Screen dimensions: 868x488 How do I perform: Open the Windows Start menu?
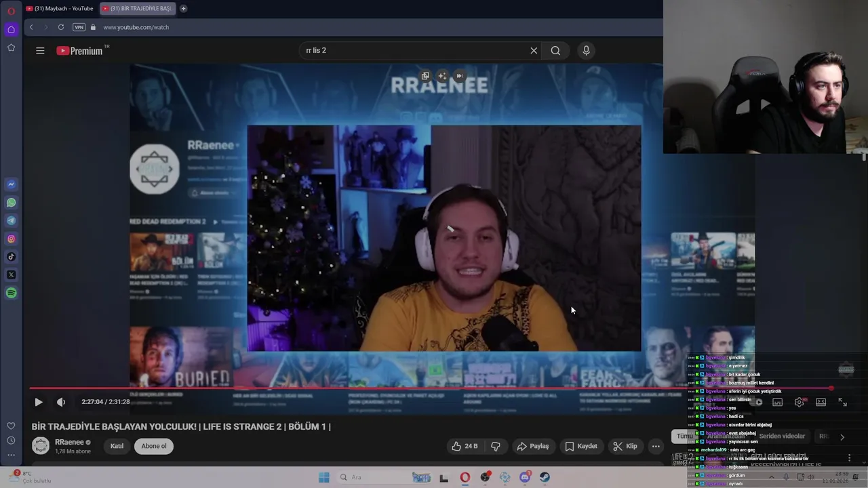tap(324, 477)
